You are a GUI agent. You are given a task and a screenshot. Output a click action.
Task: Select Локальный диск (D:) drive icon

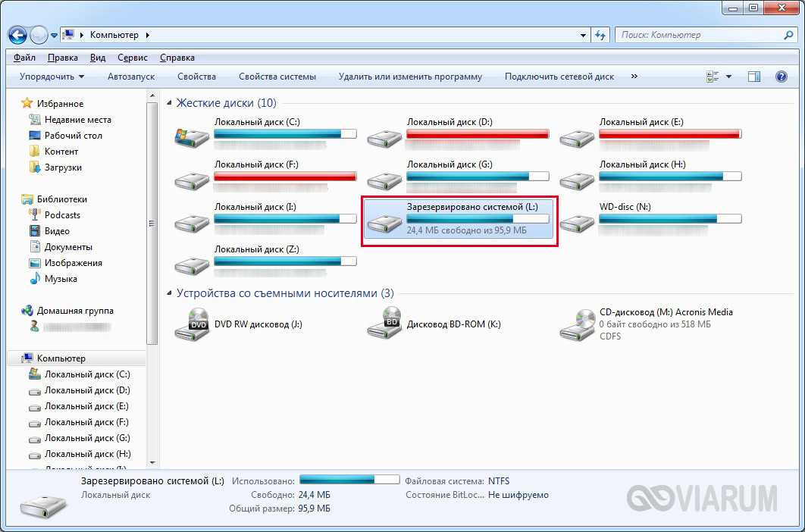click(x=384, y=138)
